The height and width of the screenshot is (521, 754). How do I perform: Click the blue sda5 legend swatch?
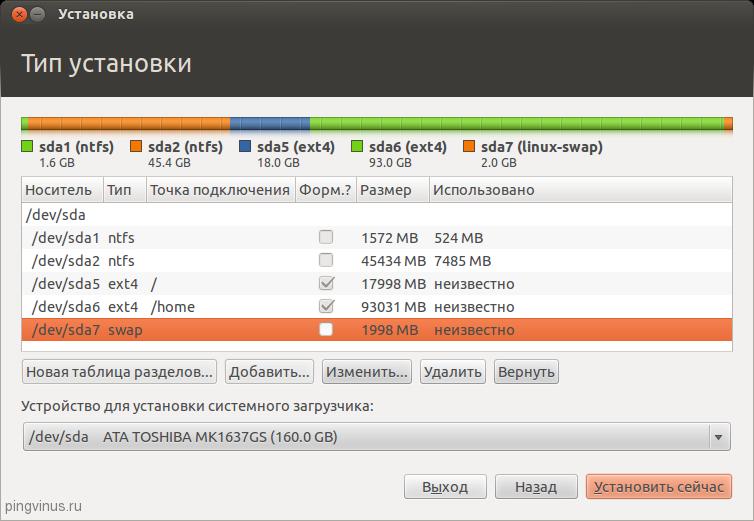245,146
